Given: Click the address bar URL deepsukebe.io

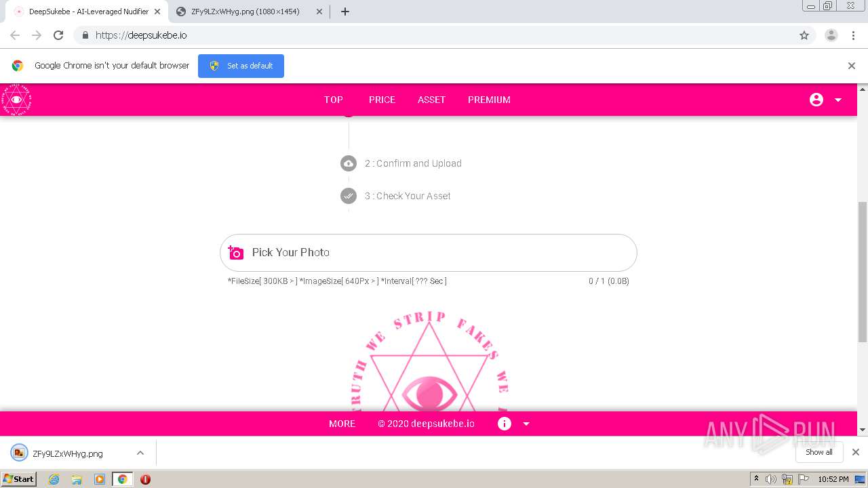Looking at the screenshot, I should 141,35.
